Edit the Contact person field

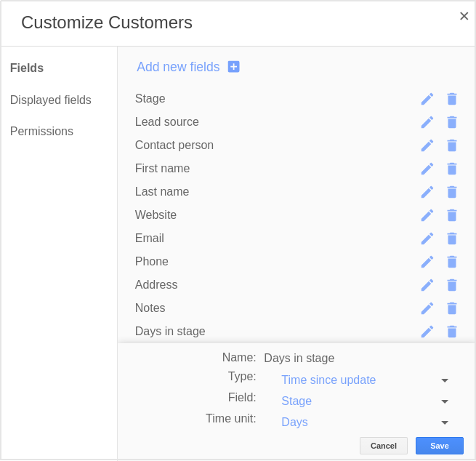click(x=427, y=145)
